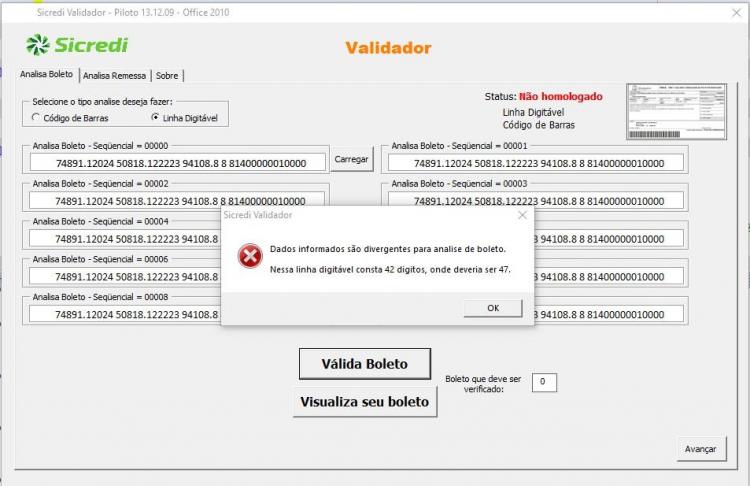The height and width of the screenshot is (486, 750).
Task: Focus the Seqüencial 00003 input field
Action: pos(536,200)
